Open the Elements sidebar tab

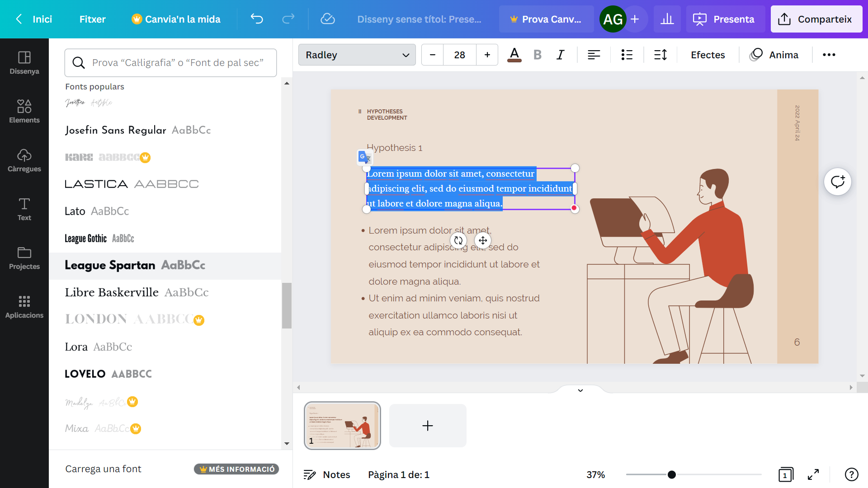pyautogui.click(x=24, y=111)
